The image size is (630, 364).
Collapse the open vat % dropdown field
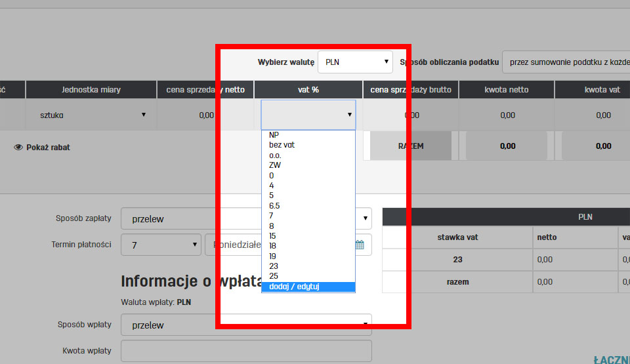click(308, 115)
